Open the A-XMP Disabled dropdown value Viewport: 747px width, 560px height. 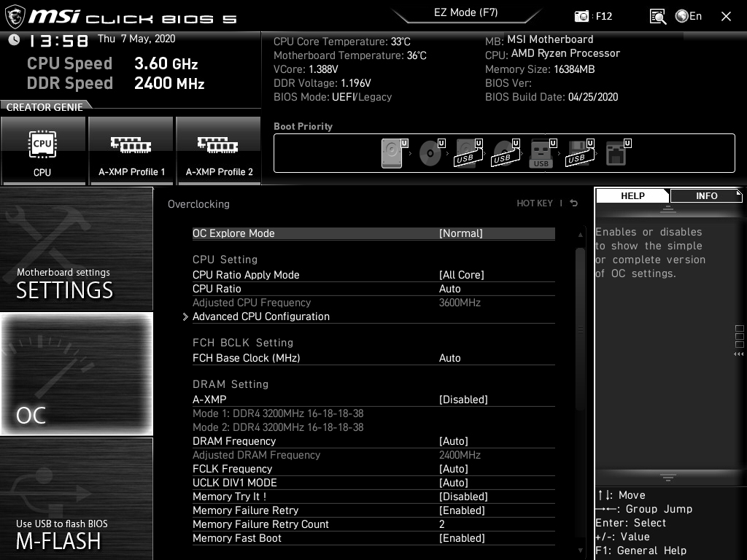[463, 400]
